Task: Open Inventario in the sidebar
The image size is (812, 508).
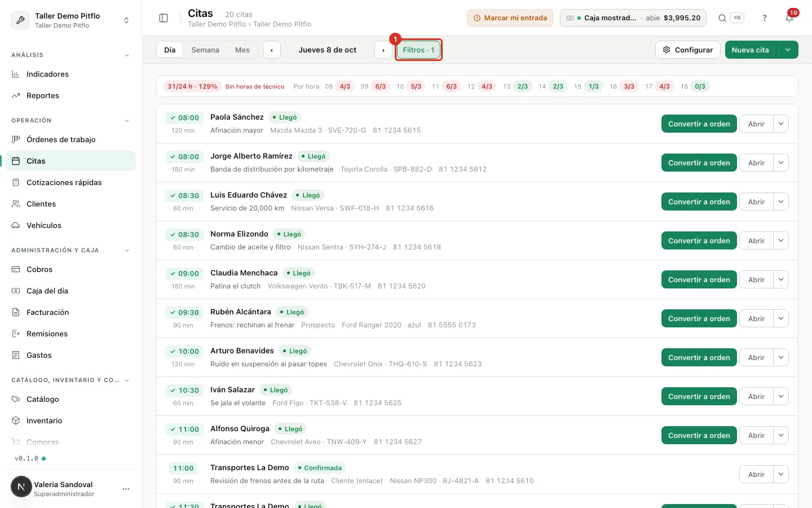Action: click(70, 421)
